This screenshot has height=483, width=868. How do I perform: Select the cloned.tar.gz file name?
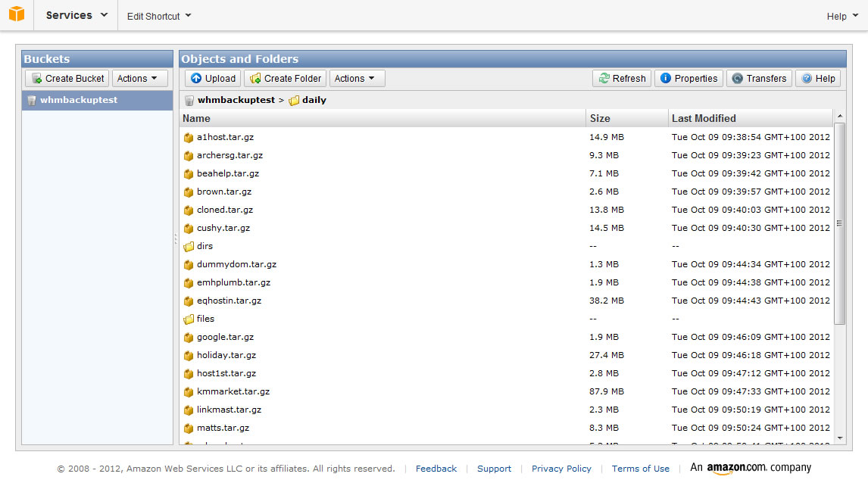[225, 210]
